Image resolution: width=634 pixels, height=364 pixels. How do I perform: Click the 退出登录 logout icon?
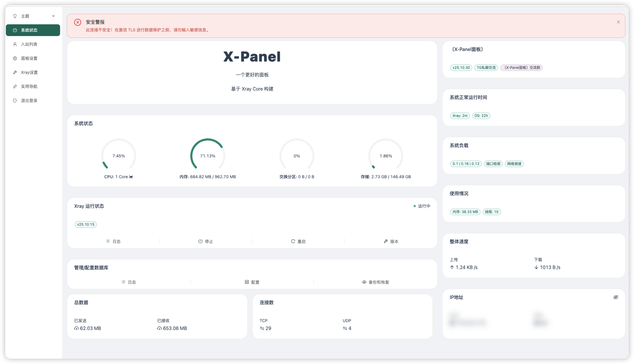tap(15, 101)
